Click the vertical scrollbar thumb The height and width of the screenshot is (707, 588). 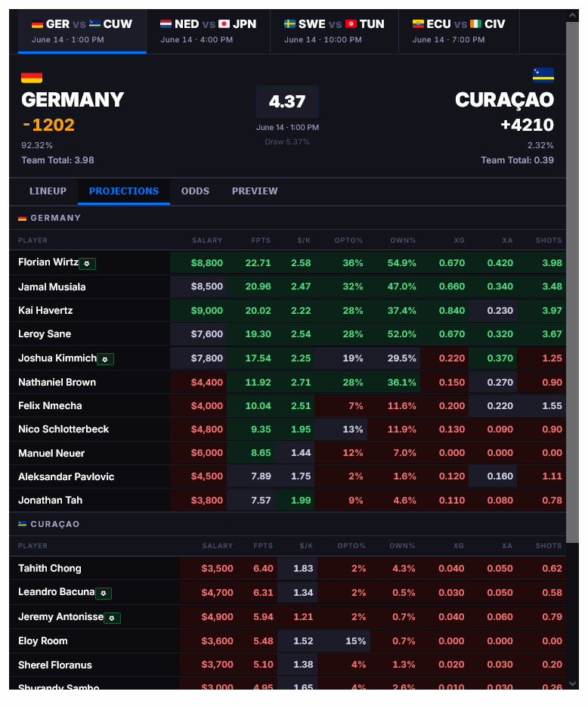pos(572,282)
